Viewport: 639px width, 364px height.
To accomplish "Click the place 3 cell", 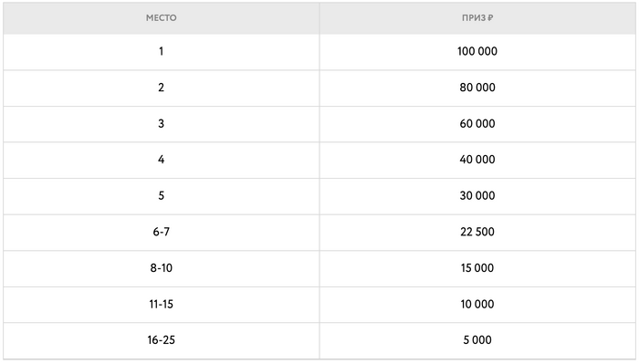I will click(161, 124).
